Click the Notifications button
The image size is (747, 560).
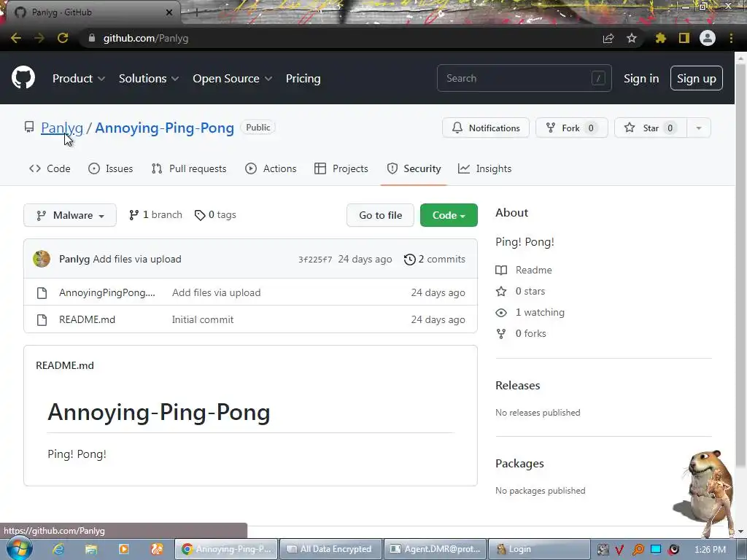coord(486,128)
